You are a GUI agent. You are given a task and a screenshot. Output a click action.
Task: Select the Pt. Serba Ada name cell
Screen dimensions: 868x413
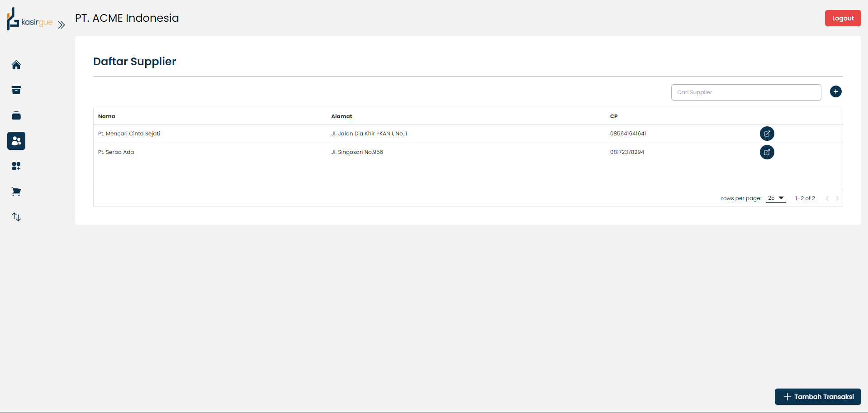(116, 152)
